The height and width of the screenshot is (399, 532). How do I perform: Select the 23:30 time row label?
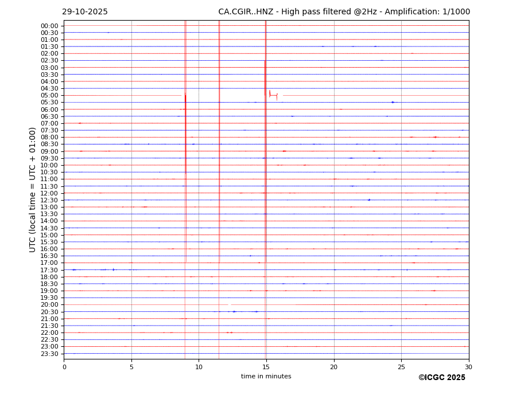(49, 354)
